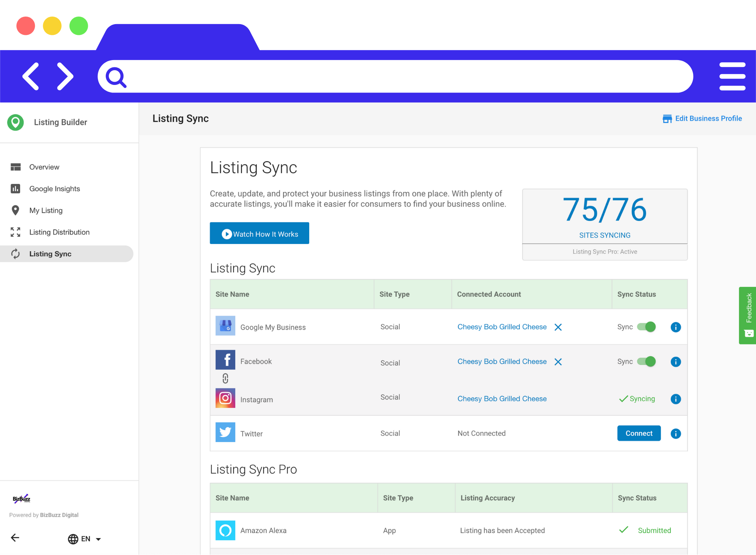The image size is (756, 555).
Task: Open Cheesy Bob link in Instagram row
Action: [502, 399]
